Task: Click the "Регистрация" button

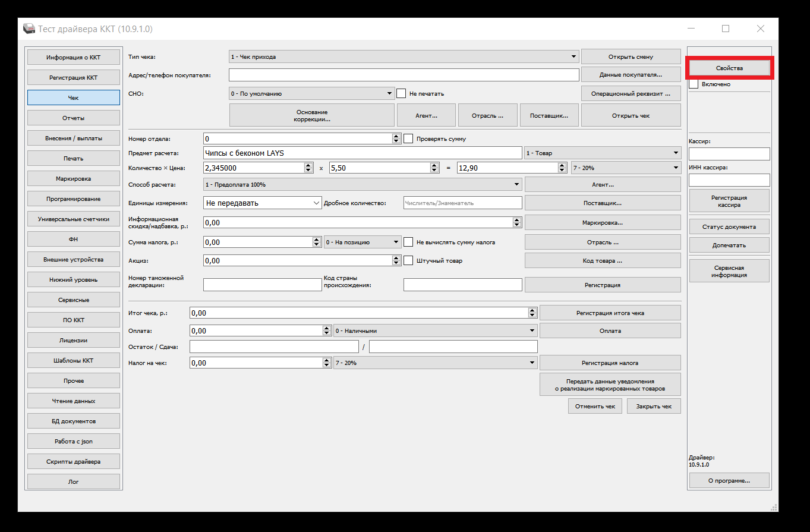Action: 603,285
